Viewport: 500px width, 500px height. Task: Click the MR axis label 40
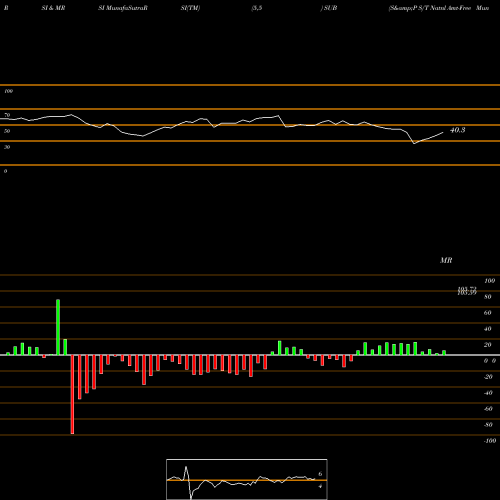tap(488, 329)
